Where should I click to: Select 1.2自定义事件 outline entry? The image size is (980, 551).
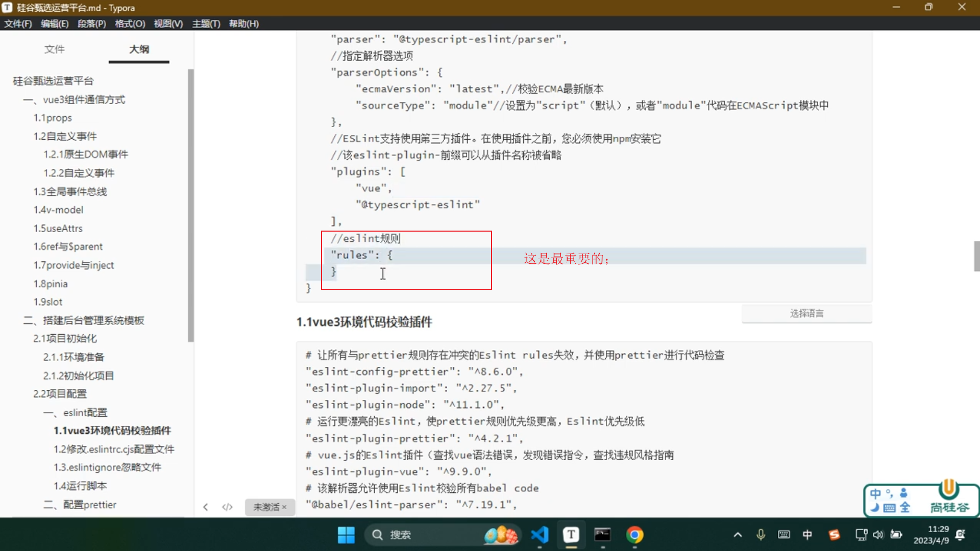point(65,136)
